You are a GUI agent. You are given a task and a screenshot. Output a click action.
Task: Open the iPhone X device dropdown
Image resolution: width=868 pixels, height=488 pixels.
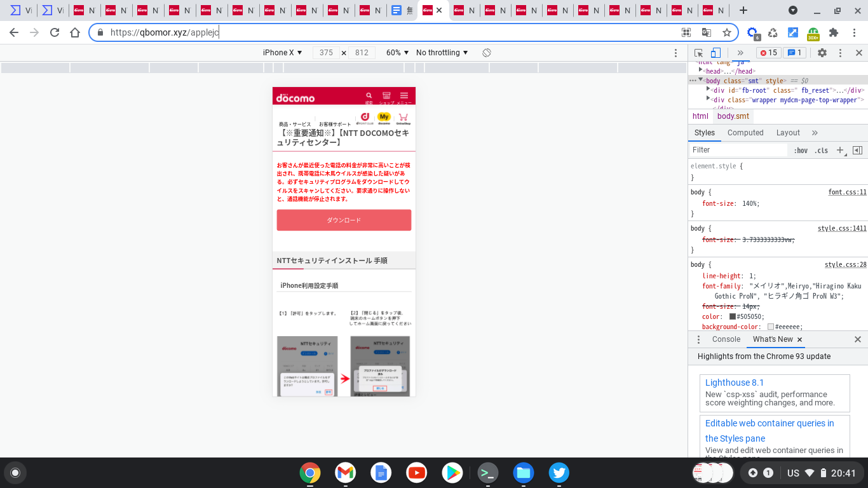[283, 53]
